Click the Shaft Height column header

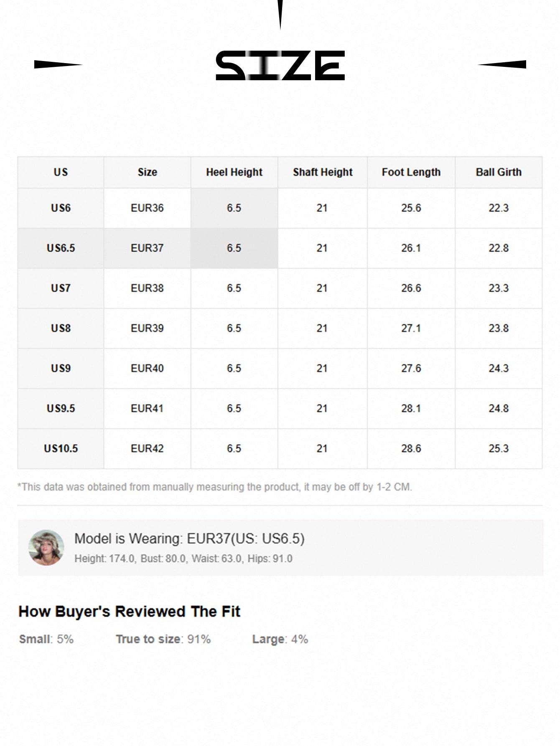[323, 172]
